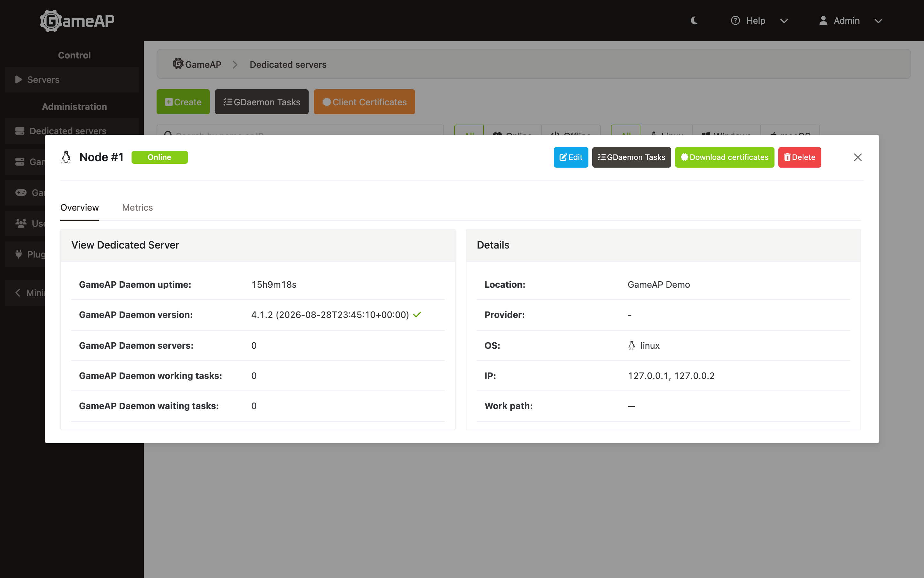Click the Provider label
Screen dimensions: 924x578
504,315
